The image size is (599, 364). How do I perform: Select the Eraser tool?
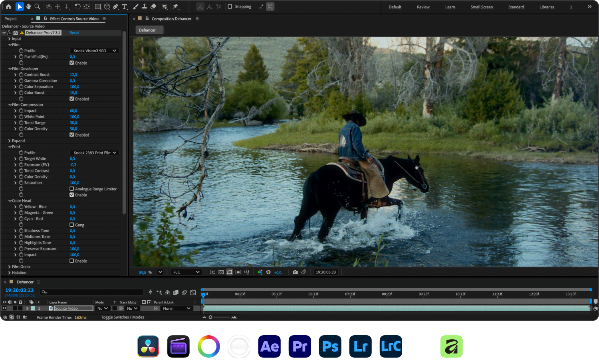point(153,7)
